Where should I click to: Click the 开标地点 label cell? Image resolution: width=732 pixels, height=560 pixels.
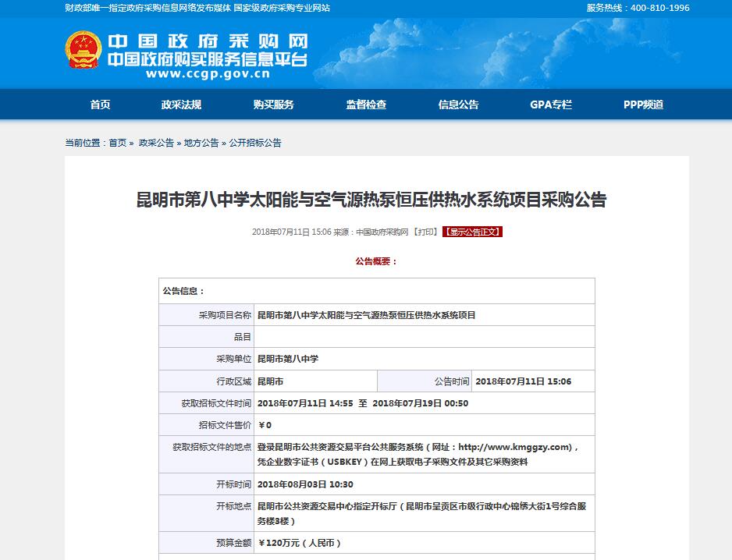(x=206, y=513)
